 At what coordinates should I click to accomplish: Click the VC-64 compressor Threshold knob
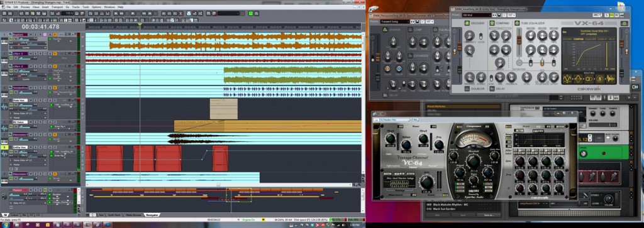[473, 161]
